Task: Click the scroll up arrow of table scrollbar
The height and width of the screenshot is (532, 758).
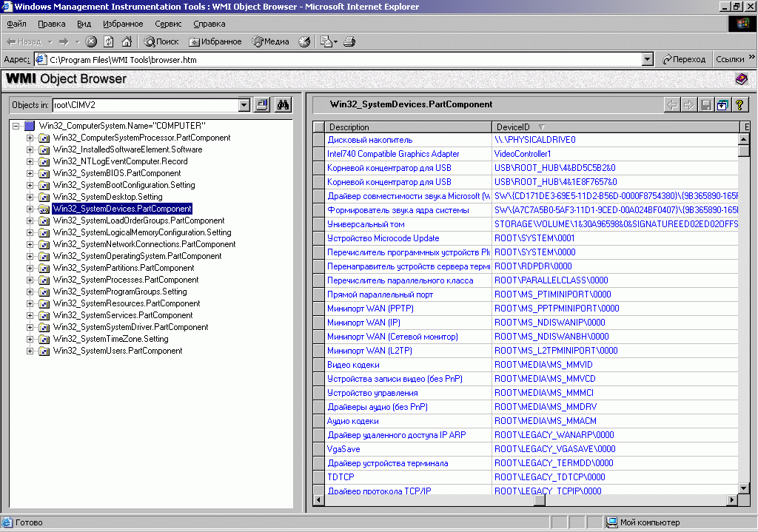Action: (x=743, y=139)
